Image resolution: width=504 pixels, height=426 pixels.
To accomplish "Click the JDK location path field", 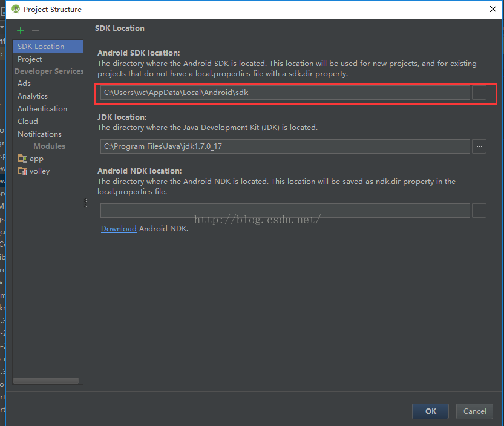I will tap(285, 146).
